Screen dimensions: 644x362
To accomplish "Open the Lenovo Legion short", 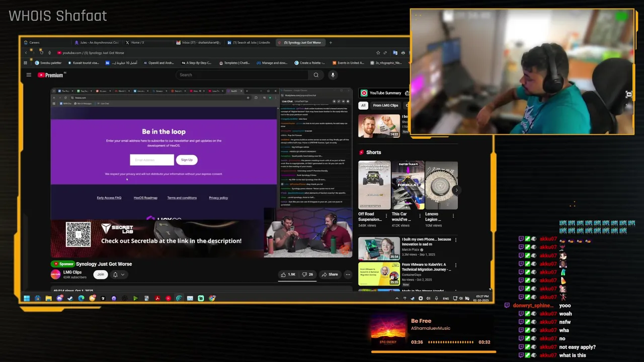I will (x=442, y=185).
